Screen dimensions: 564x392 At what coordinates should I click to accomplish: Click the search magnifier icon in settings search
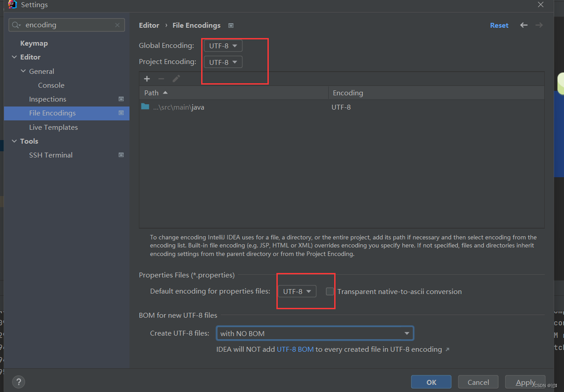click(17, 25)
